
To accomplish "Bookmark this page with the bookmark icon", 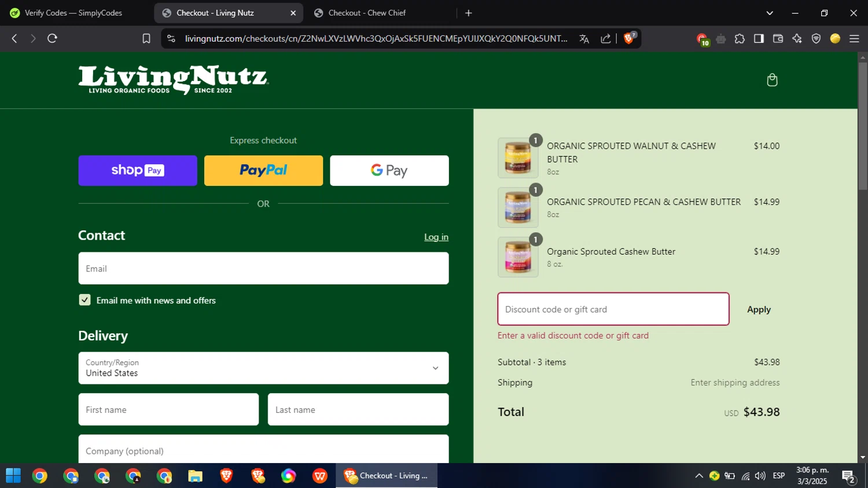I will (146, 38).
